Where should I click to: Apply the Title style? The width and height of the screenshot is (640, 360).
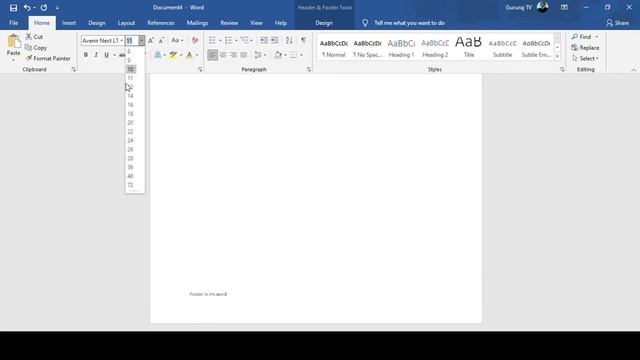(x=469, y=47)
